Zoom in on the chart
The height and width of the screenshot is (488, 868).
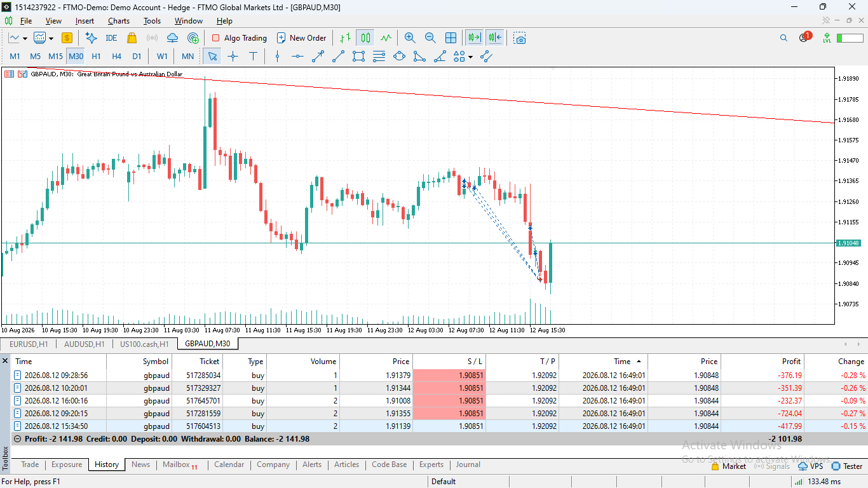[410, 38]
